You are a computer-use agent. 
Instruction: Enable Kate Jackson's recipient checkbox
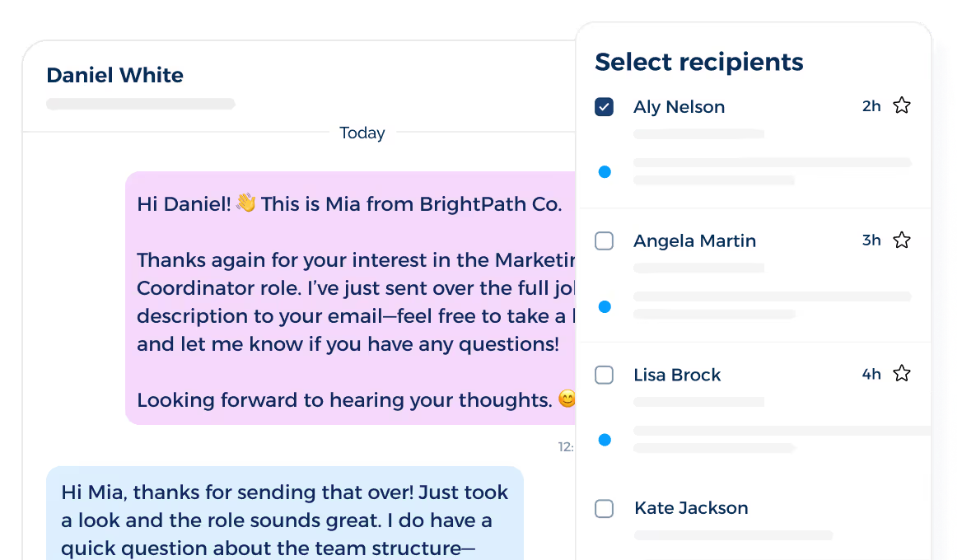[604, 509]
